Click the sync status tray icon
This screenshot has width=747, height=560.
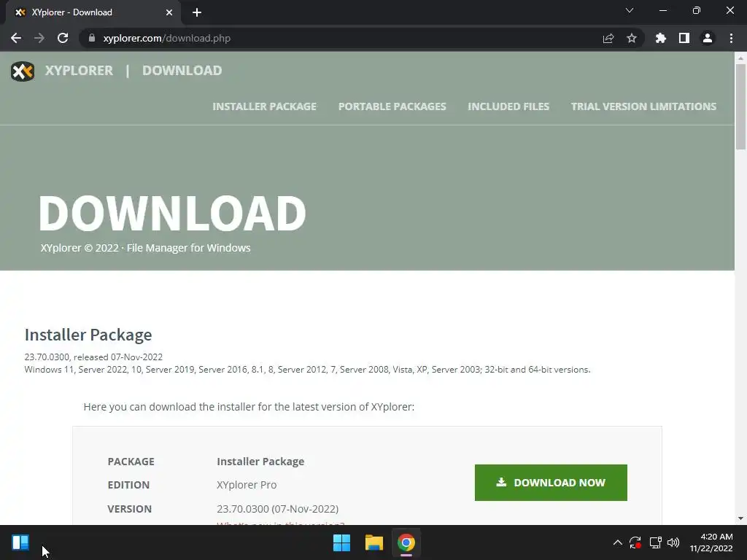(635, 542)
